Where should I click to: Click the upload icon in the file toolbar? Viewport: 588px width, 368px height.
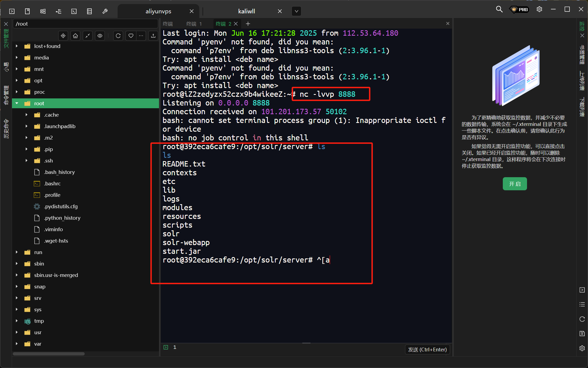pos(153,36)
